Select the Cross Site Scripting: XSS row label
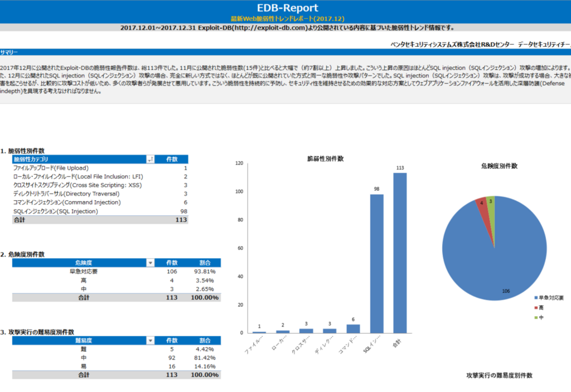This screenshot has width=571, height=392. pyautogui.click(x=78, y=185)
